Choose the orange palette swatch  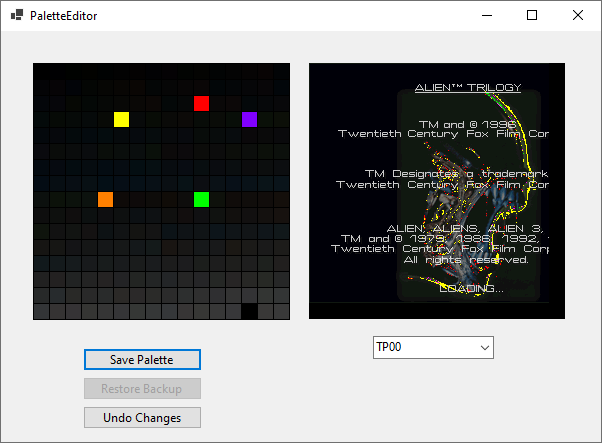click(106, 200)
